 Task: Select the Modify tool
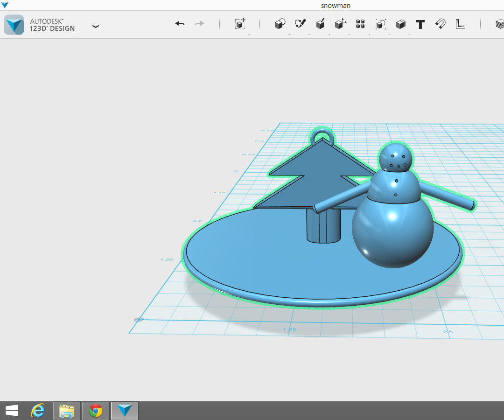(340, 24)
